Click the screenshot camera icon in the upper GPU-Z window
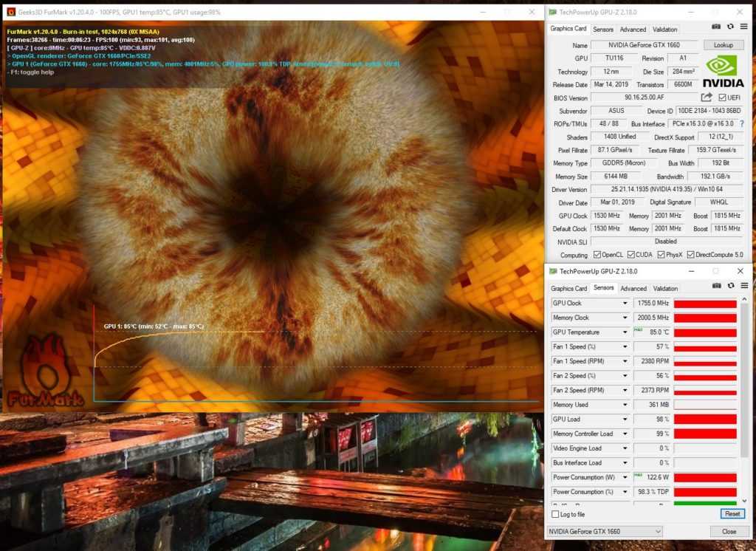This screenshot has width=756, height=551. [715, 27]
